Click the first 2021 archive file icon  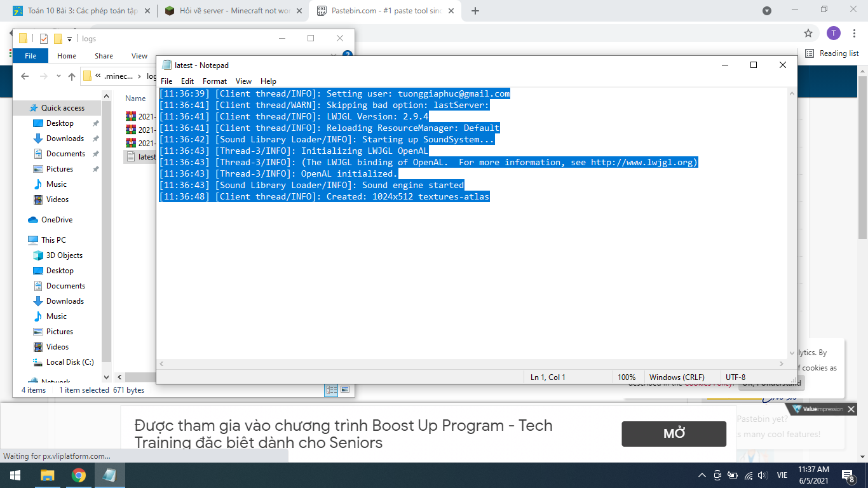click(131, 116)
